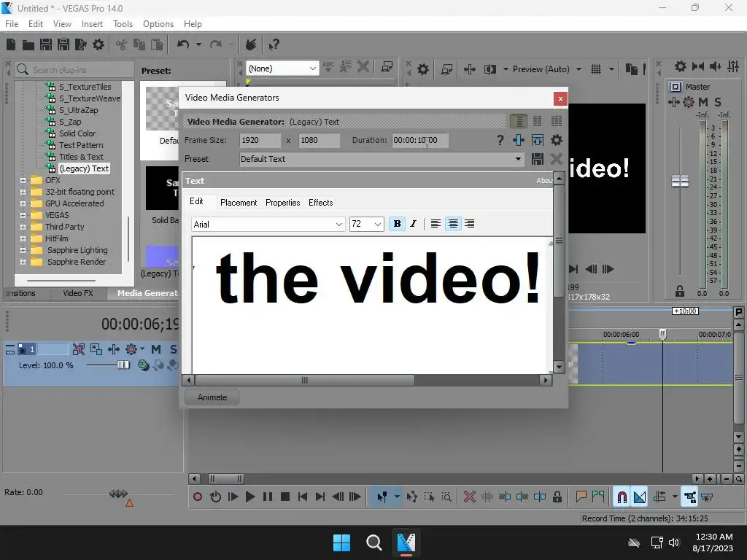Click Play From Start in transport bar
This screenshot has width=747, height=560.
(x=233, y=497)
